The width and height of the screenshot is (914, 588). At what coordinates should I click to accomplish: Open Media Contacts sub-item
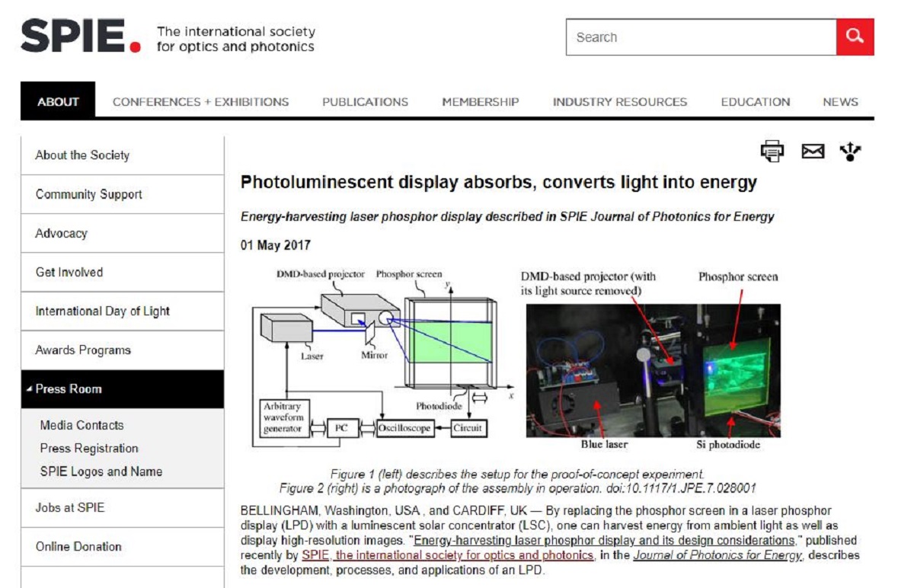tap(81, 425)
